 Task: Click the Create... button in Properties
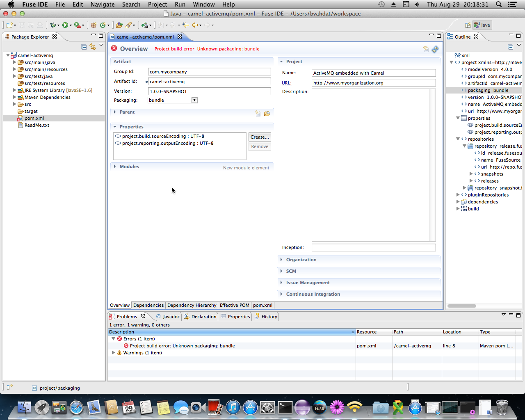tap(260, 137)
